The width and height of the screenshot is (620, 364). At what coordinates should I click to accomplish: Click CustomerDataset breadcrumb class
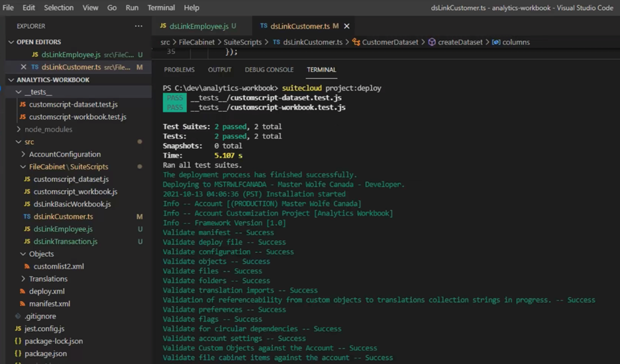(385, 42)
